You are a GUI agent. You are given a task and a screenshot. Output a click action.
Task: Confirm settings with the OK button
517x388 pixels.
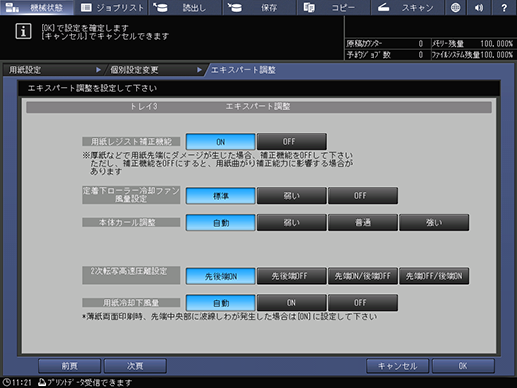[463, 366]
